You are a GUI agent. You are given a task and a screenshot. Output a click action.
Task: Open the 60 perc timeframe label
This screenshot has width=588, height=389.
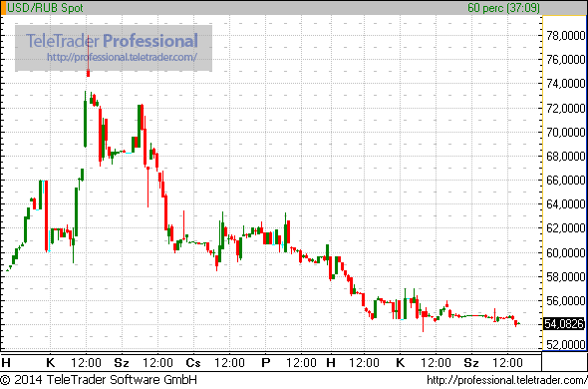tap(503, 8)
